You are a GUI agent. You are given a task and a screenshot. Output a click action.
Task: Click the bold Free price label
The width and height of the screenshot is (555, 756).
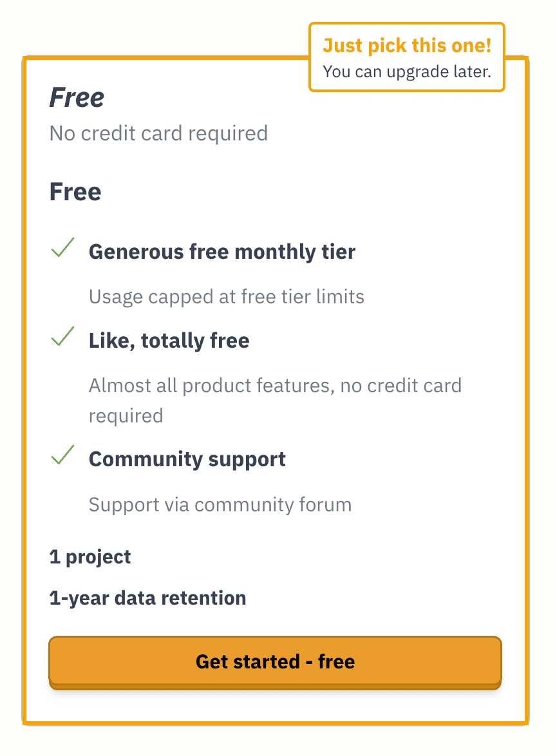coord(75,192)
